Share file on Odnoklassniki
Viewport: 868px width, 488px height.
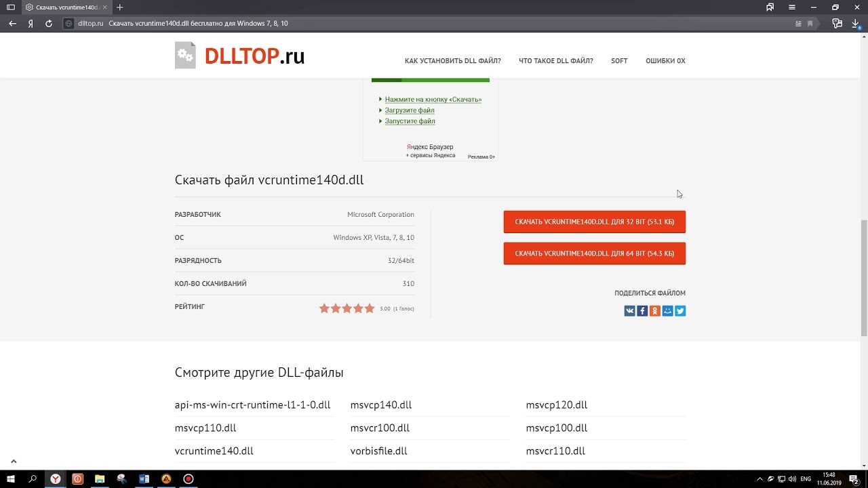(655, 311)
